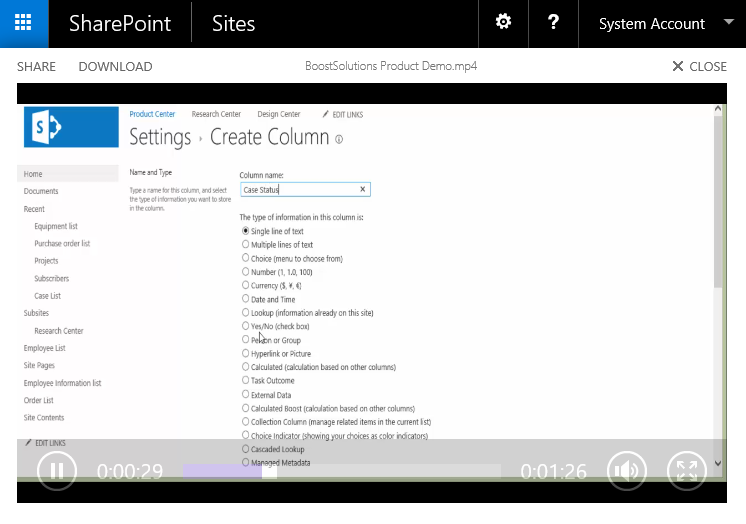Select the Lookup column type
746x524 pixels.
pos(245,313)
